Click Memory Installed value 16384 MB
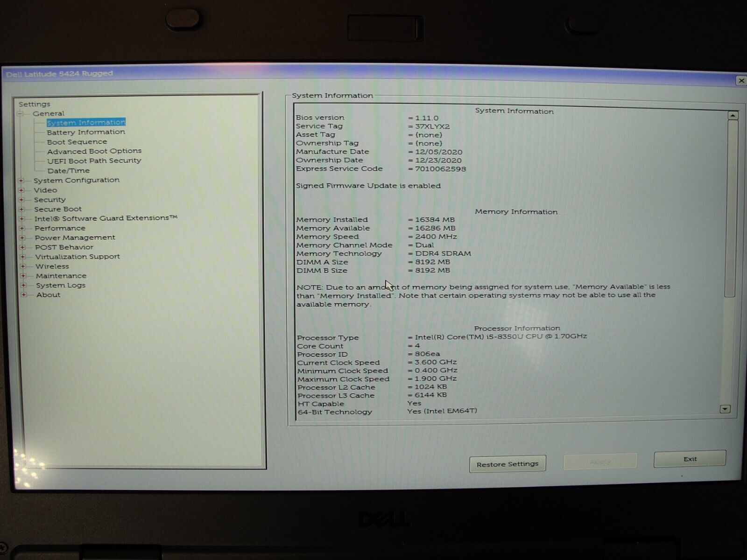The image size is (747, 560). pos(435,220)
